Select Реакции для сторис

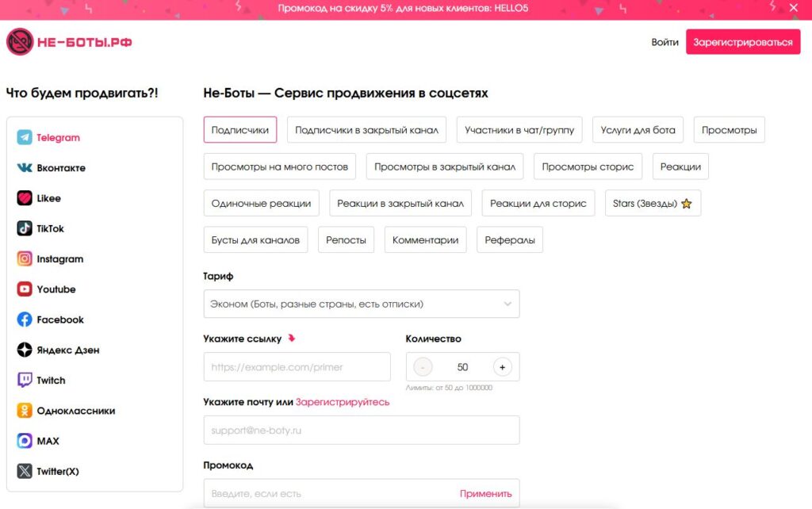coord(538,204)
